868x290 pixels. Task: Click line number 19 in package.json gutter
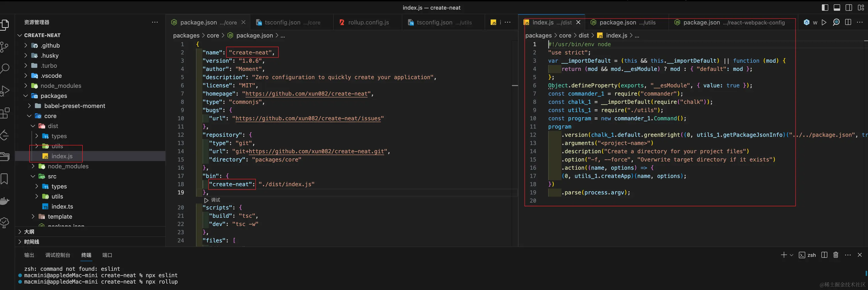pos(181,193)
